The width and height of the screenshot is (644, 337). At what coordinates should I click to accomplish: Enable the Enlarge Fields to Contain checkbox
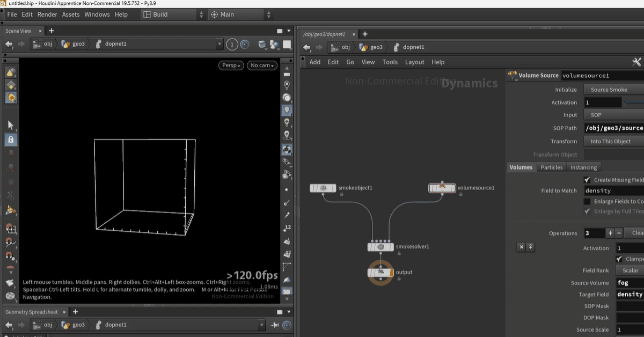click(x=587, y=202)
